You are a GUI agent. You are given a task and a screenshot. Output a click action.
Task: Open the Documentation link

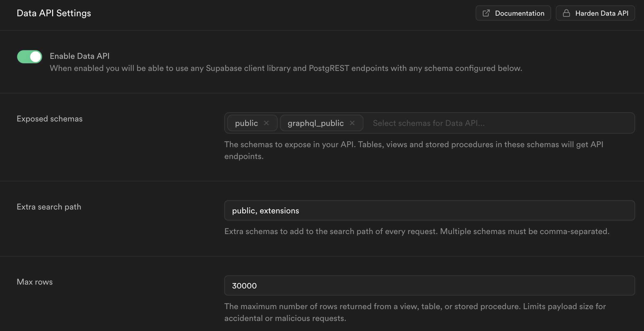pyautogui.click(x=519, y=13)
